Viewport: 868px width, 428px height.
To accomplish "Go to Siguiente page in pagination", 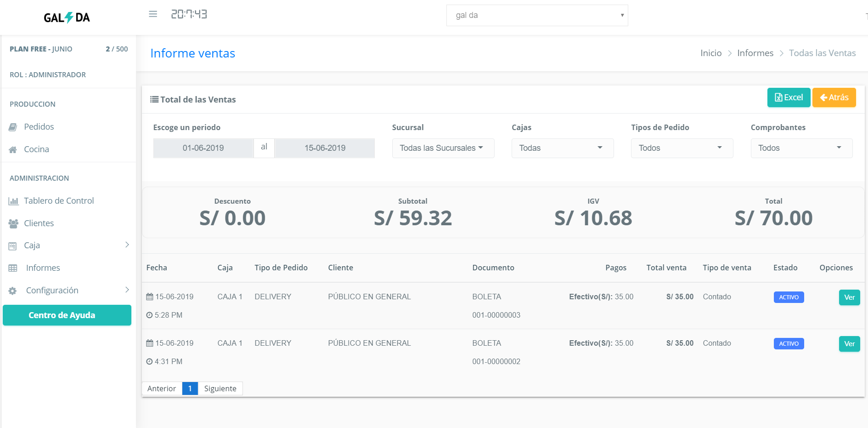I will tap(220, 388).
